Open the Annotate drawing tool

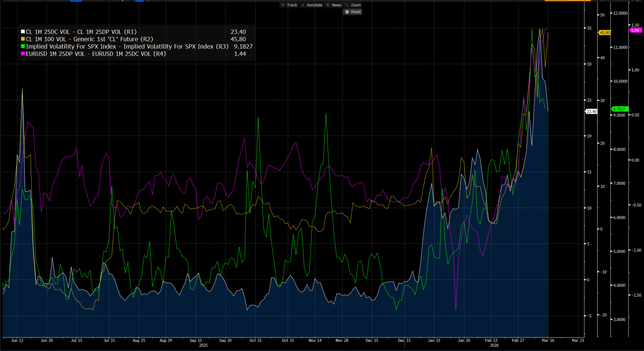(x=312, y=5)
